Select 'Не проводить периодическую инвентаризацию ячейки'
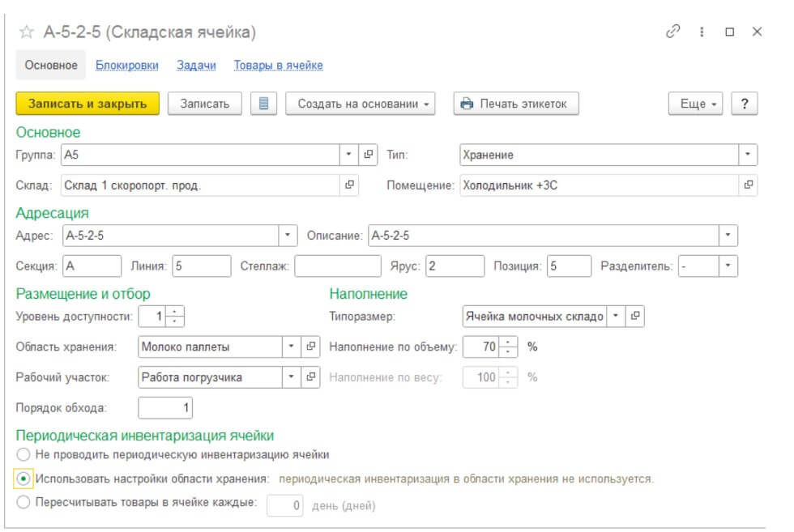794x532 pixels. point(23,454)
